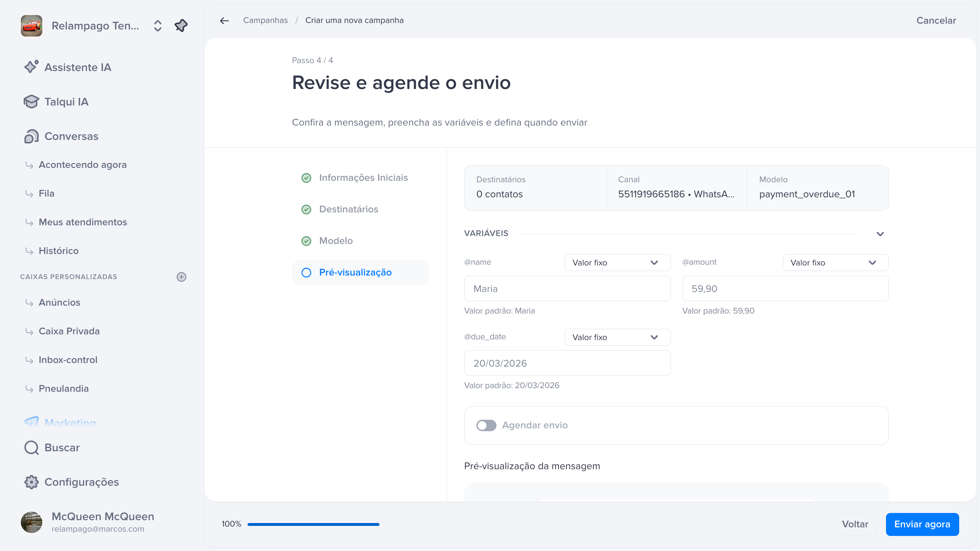Open Configurações gear icon

coord(31,482)
